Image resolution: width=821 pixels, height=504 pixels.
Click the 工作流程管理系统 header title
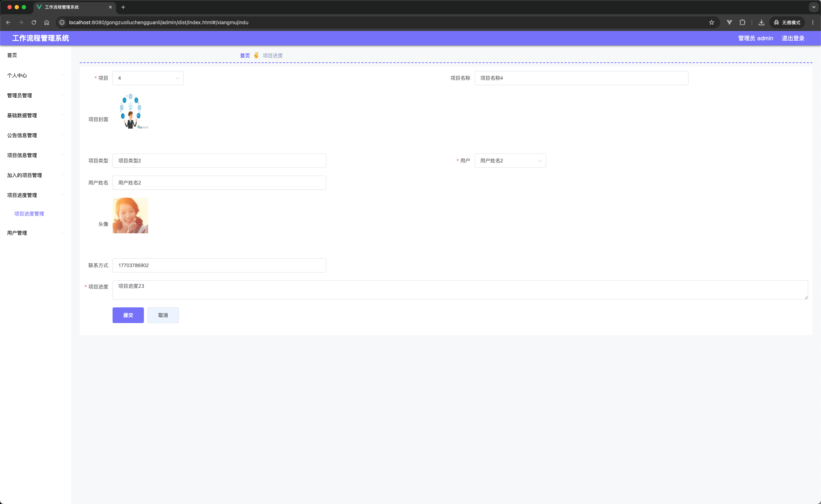coord(41,38)
